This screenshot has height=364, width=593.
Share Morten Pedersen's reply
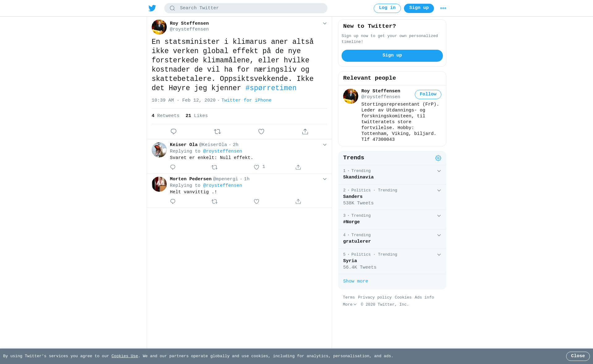coord(298,201)
